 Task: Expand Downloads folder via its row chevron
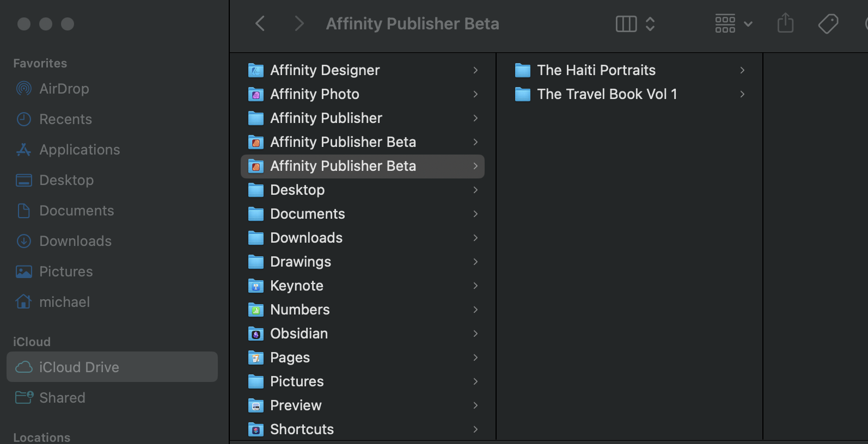click(475, 238)
